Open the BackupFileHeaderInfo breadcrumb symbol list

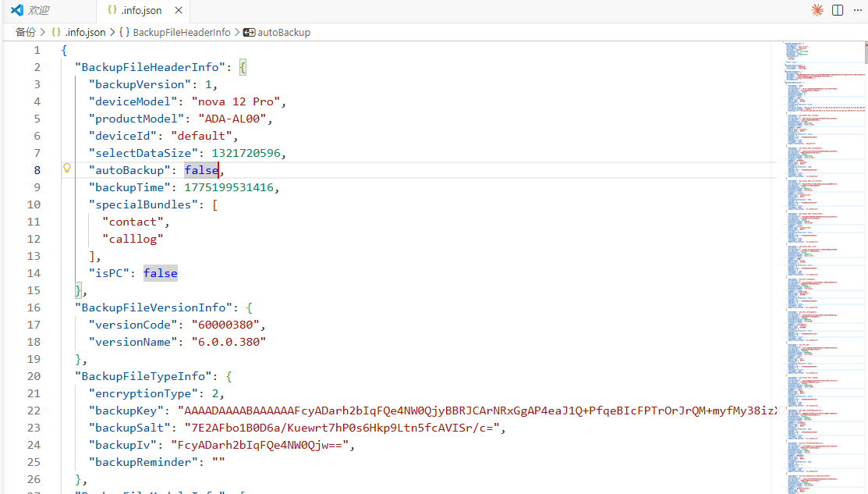(182, 32)
